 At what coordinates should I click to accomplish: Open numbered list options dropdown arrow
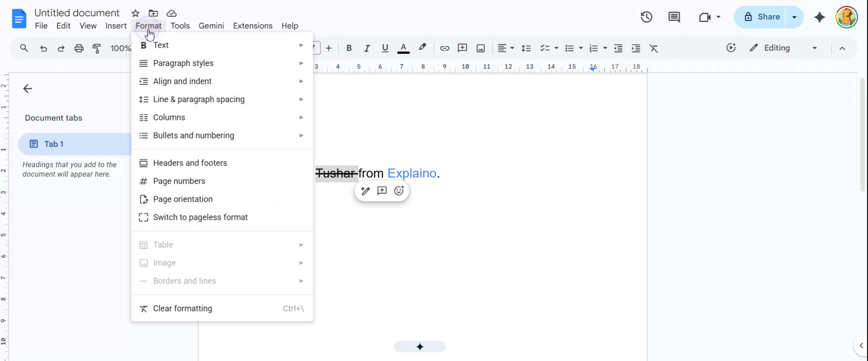click(605, 48)
